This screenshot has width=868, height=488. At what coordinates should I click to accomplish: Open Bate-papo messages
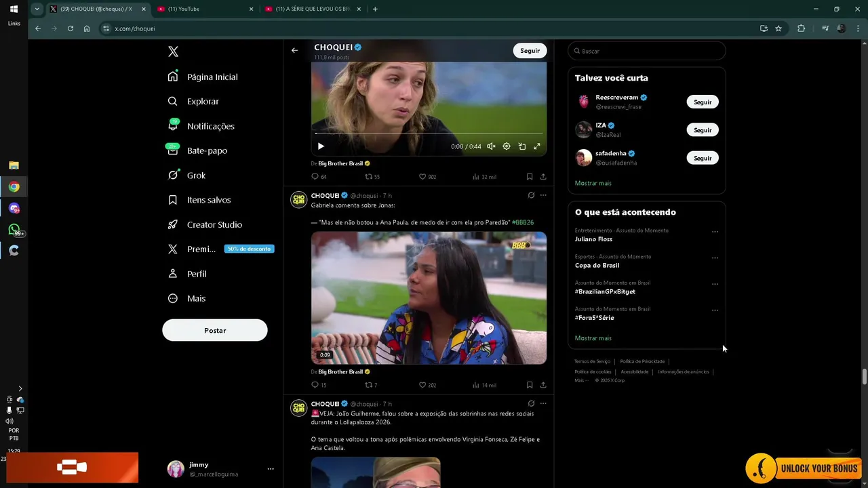(197, 150)
